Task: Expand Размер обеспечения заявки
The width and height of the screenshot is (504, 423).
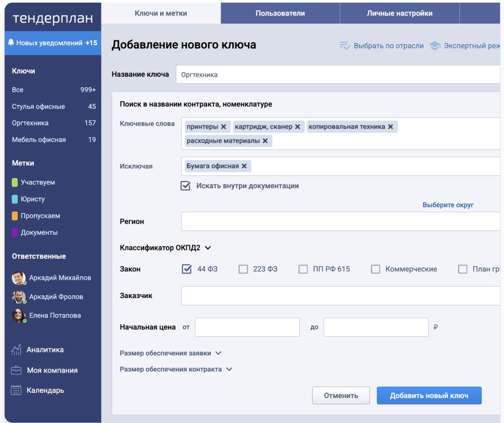Action: [x=218, y=353]
